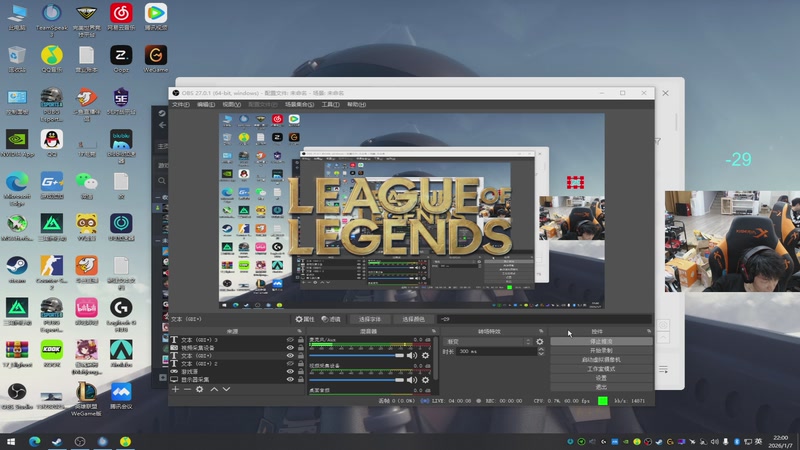Mute the Mic/Aux speaker icon
The image size is (800, 450).
[x=412, y=356]
